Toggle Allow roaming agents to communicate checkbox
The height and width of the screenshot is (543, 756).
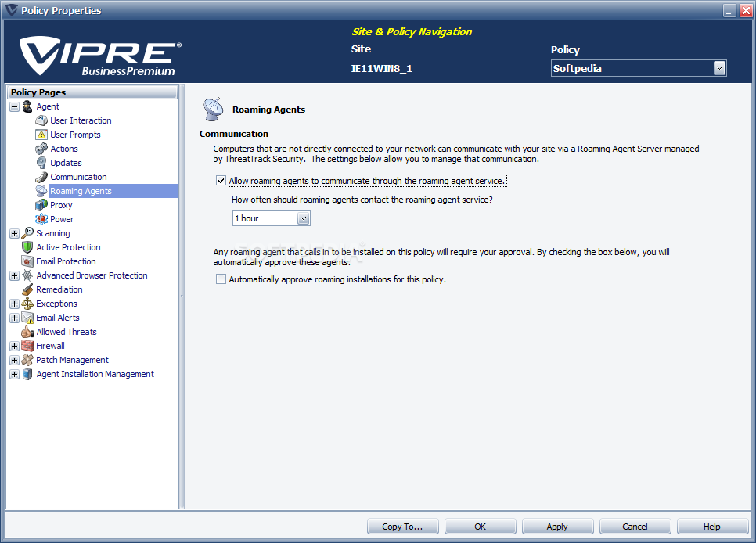221,181
